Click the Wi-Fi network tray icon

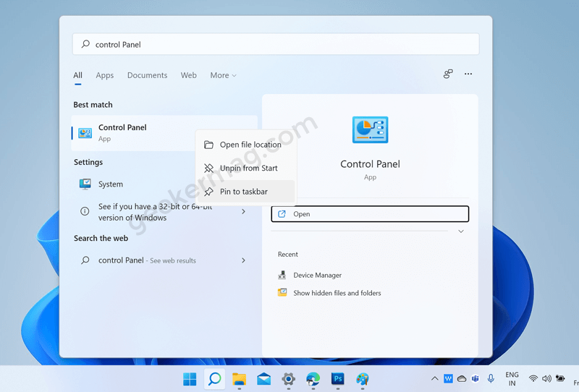(533, 379)
